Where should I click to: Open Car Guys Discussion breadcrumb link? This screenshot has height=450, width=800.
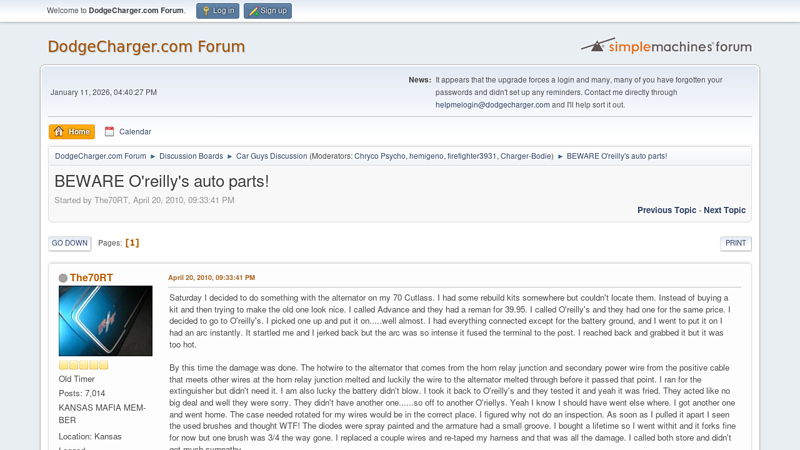[x=271, y=156]
